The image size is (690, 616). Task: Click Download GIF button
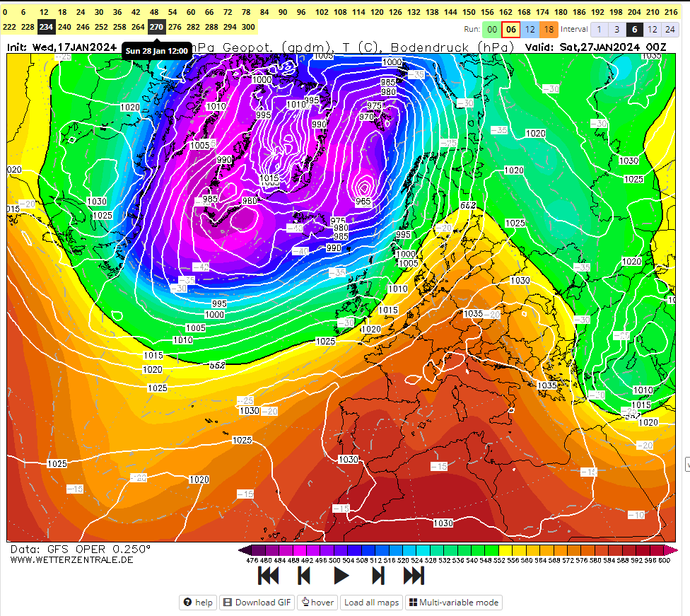pyautogui.click(x=257, y=603)
